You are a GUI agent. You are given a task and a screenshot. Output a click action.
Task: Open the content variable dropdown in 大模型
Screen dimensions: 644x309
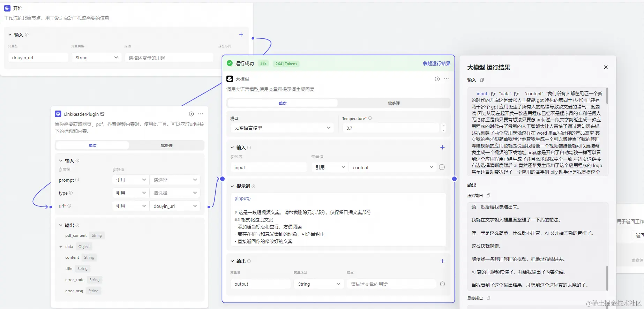coord(393,167)
